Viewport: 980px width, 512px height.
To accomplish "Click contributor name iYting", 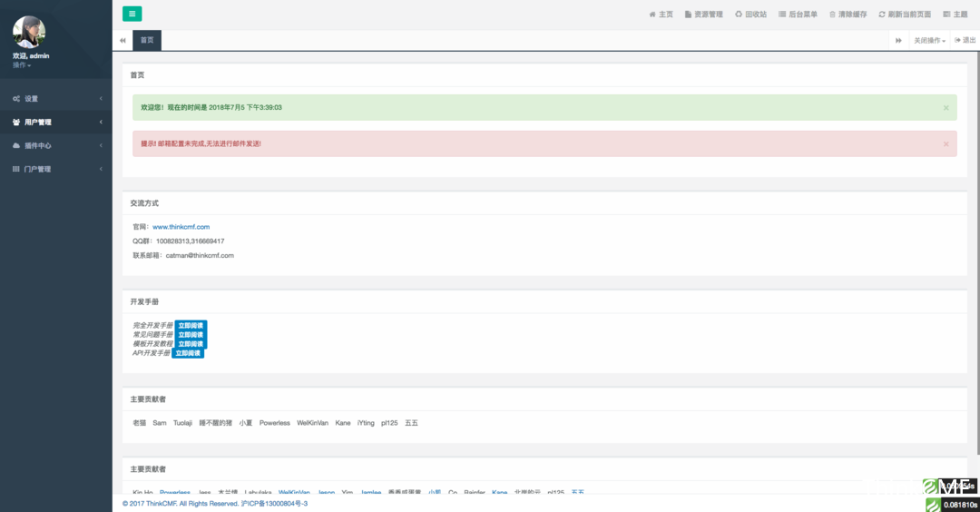I will pyautogui.click(x=366, y=423).
